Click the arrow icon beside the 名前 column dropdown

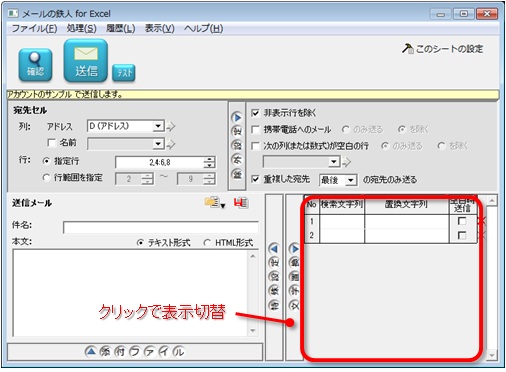(171, 144)
